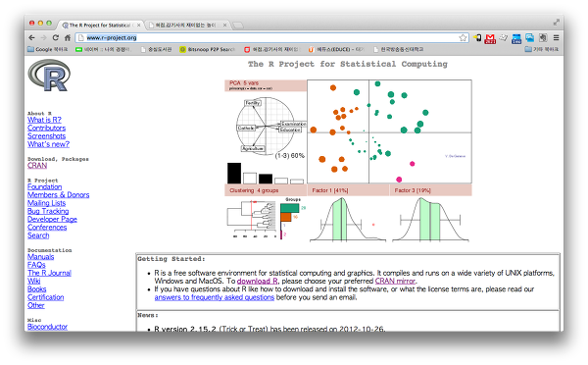Bookmark this page with the star icon
588x365 pixels.
[x=463, y=37]
